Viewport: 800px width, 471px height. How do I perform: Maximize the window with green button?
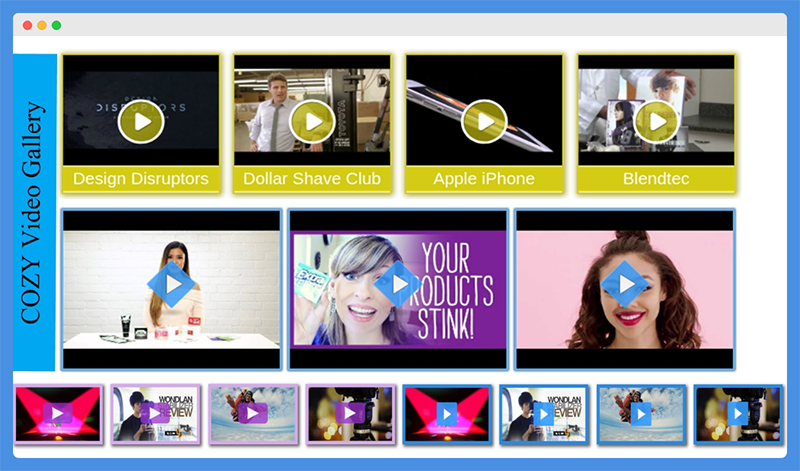57,25
